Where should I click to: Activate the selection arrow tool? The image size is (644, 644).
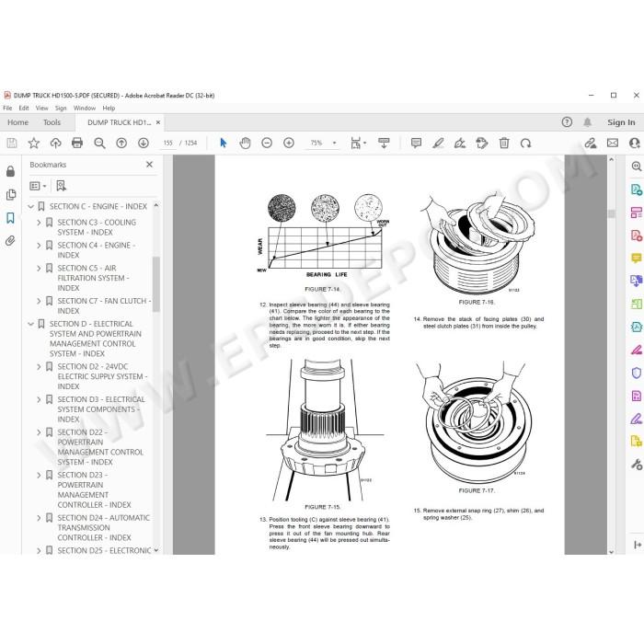pos(223,143)
